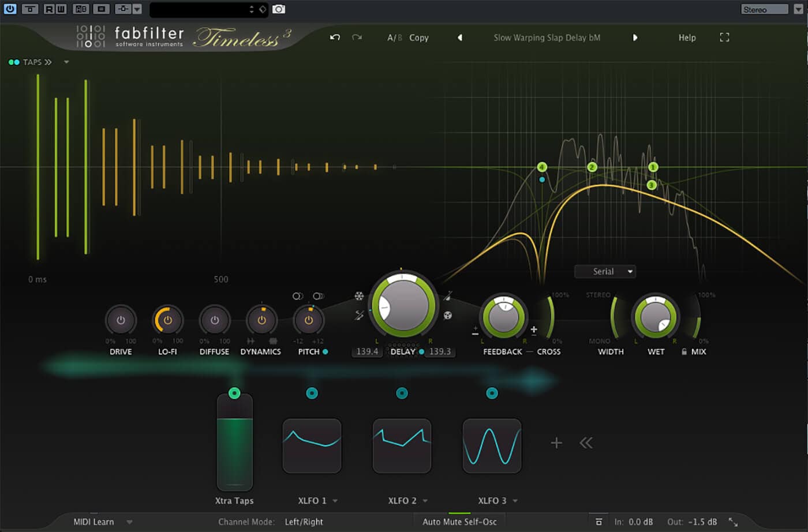Select filter node 4 in the EQ display
The image size is (808, 532).
coord(541,167)
